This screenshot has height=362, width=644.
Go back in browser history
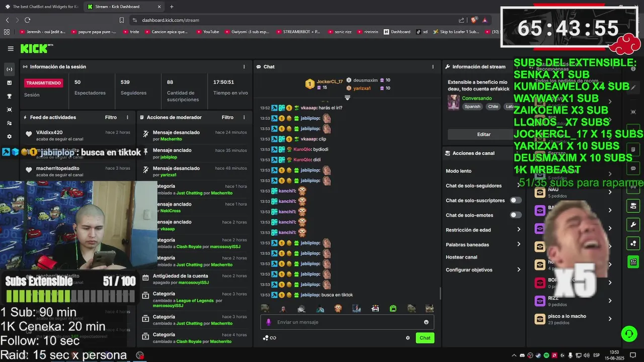(x=7, y=20)
